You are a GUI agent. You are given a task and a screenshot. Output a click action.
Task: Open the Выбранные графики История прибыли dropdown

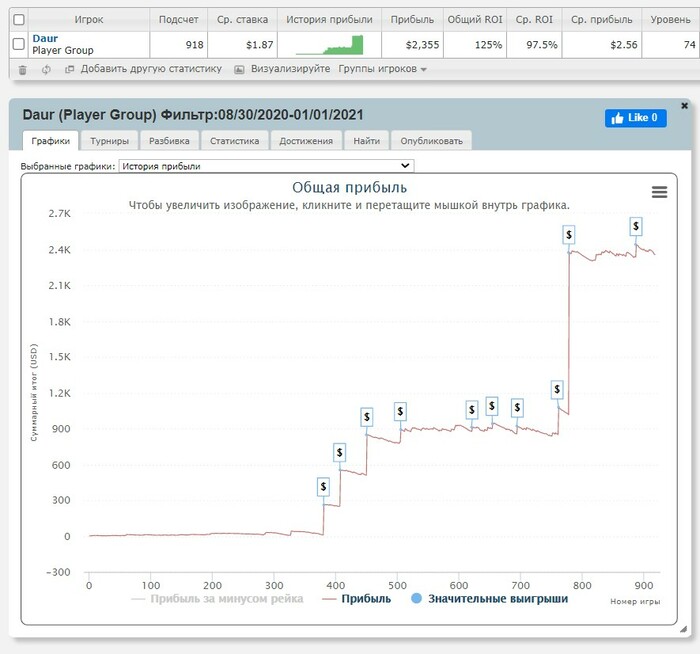tap(267, 166)
